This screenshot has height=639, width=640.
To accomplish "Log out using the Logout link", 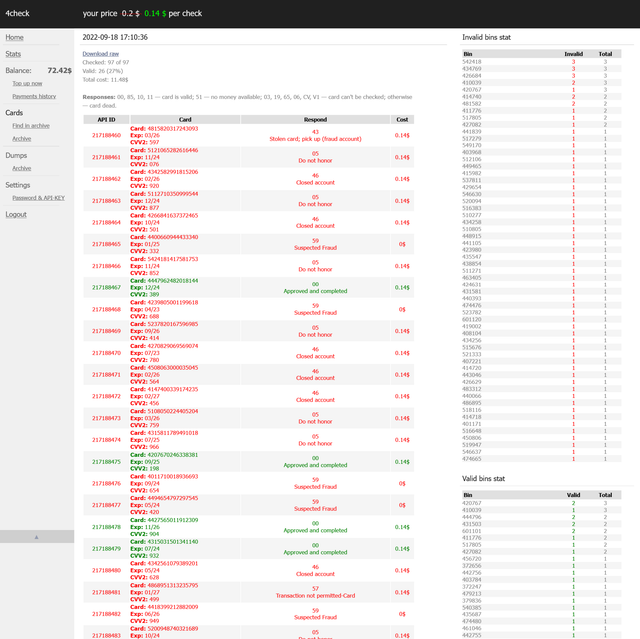I will [16, 215].
